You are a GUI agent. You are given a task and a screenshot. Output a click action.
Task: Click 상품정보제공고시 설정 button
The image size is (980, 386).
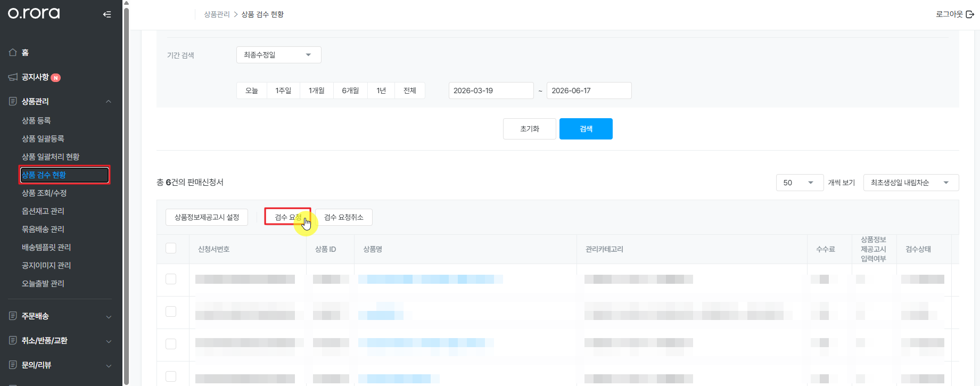click(207, 217)
